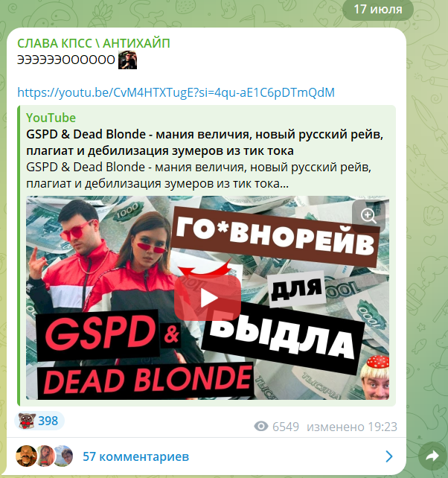Click the video description preview text
The width and height of the screenshot is (448, 478).
tap(199, 175)
